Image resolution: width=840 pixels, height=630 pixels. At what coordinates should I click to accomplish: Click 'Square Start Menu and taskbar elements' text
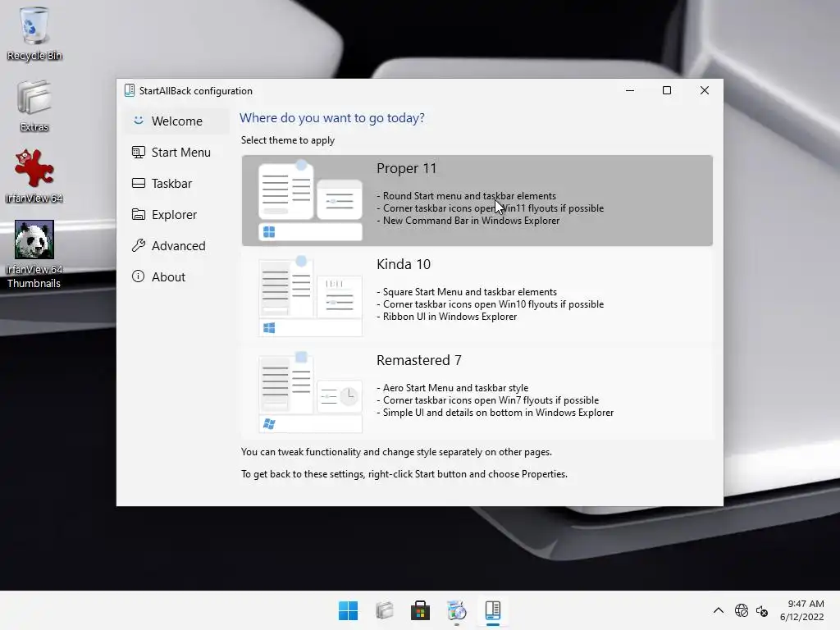pos(470,292)
